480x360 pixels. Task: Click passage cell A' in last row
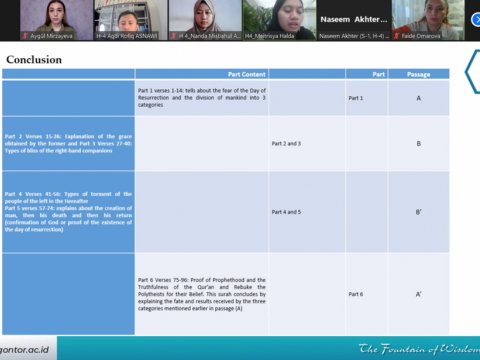(419, 294)
